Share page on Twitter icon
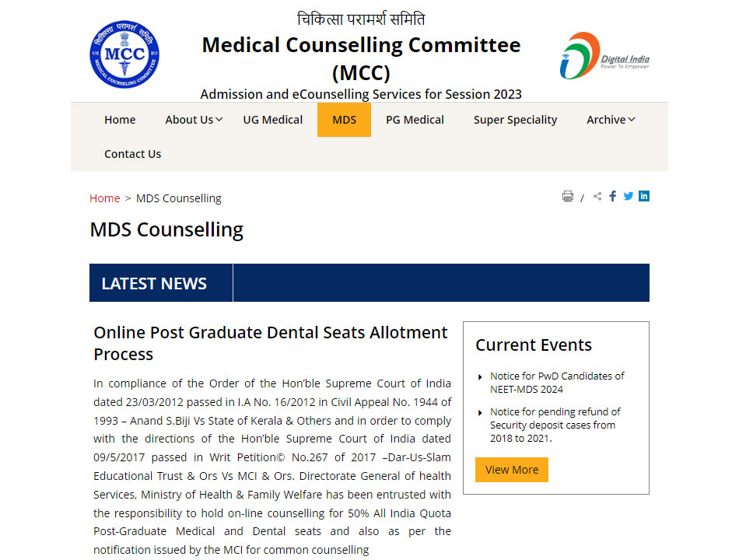Viewport: 739px width, 560px height. (x=628, y=196)
